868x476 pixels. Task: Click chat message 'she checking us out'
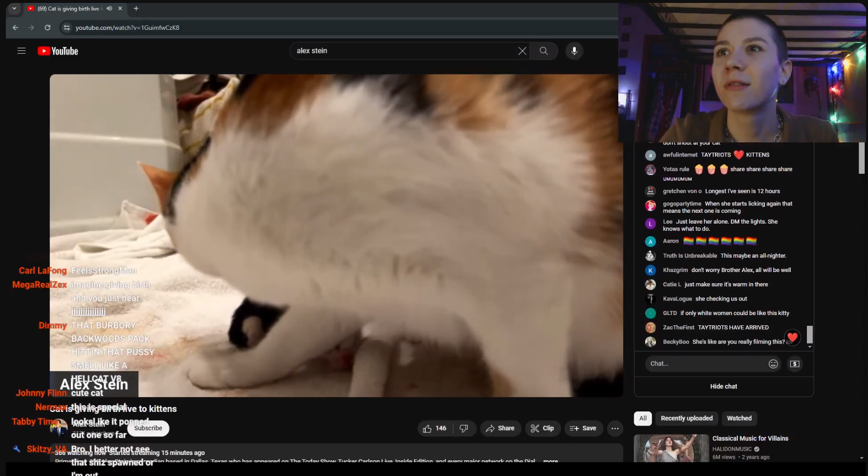721,299
